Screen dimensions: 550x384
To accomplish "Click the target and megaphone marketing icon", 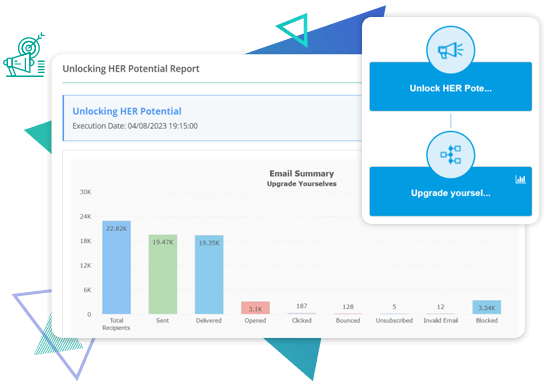I will [24, 55].
